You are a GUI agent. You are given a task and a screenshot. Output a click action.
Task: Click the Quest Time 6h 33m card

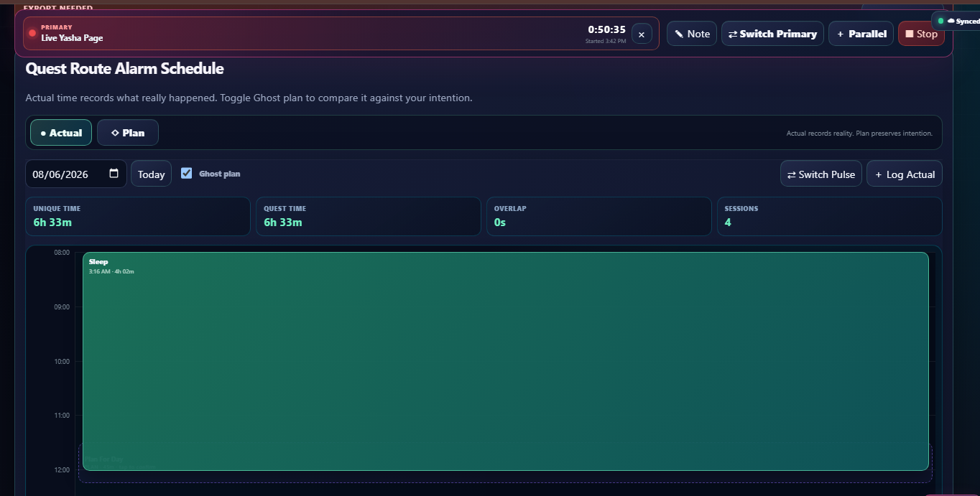[x=369, y=216]
